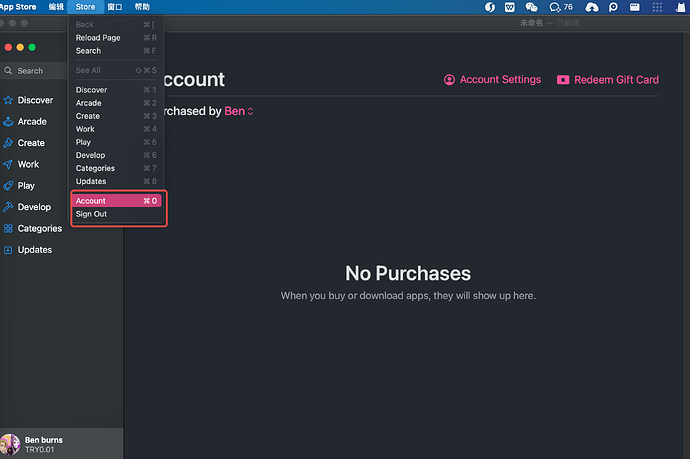Choose Work in the Store menu
Screen dimensions: 690x459
[116, 129]
